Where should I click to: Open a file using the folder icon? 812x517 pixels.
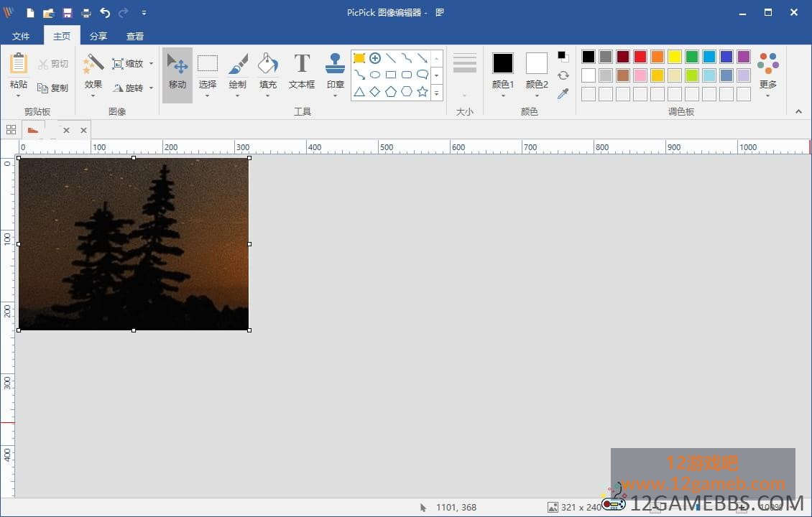click(x=49, y=12)
